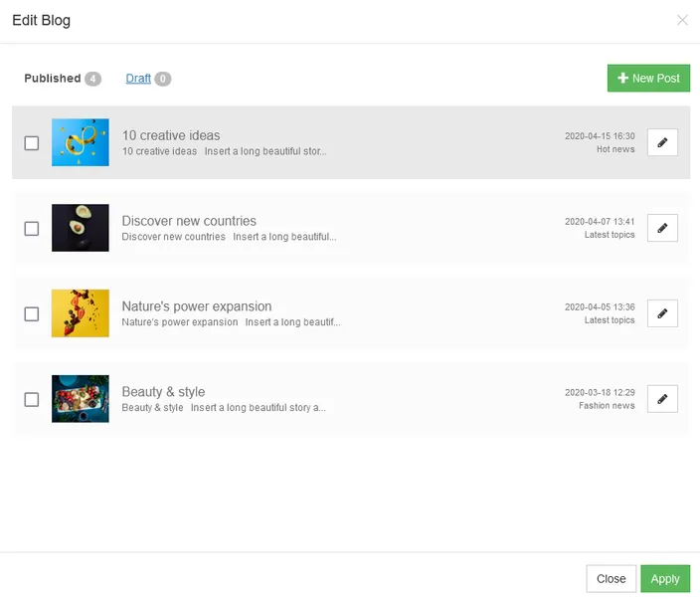
Task: Click the 'Discover new countries' post title
Action: (x=189, y=221)
